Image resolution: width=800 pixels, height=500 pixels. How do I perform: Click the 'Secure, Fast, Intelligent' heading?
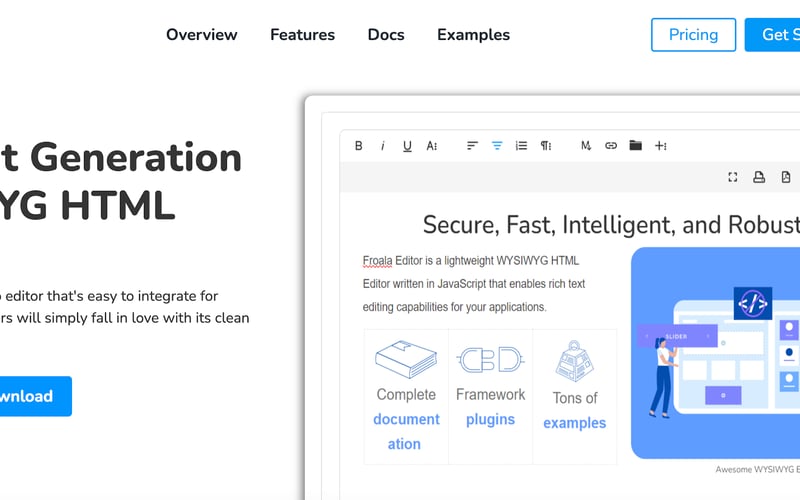coord(611,225)
